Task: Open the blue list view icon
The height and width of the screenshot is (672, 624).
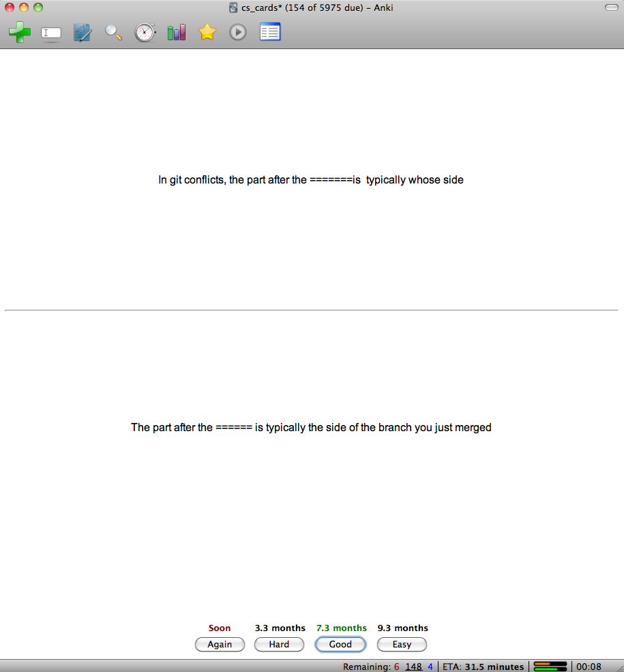Action: [270, 32]
